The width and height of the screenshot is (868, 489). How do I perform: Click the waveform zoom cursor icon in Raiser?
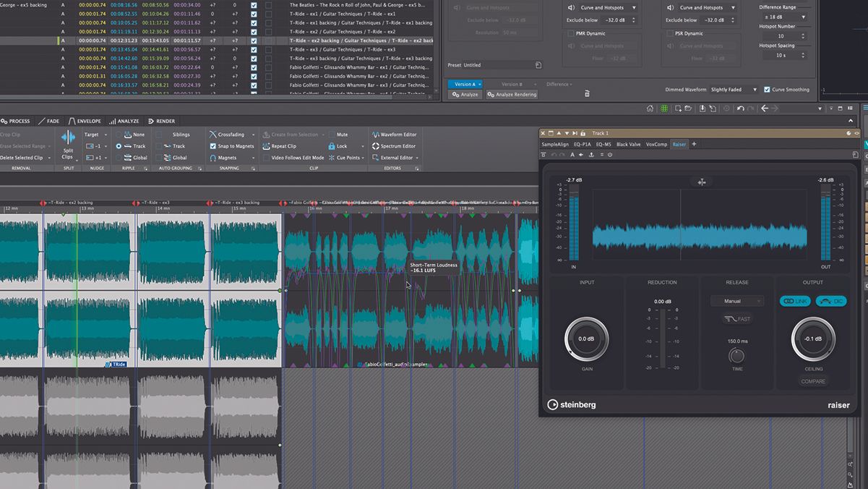702,182
